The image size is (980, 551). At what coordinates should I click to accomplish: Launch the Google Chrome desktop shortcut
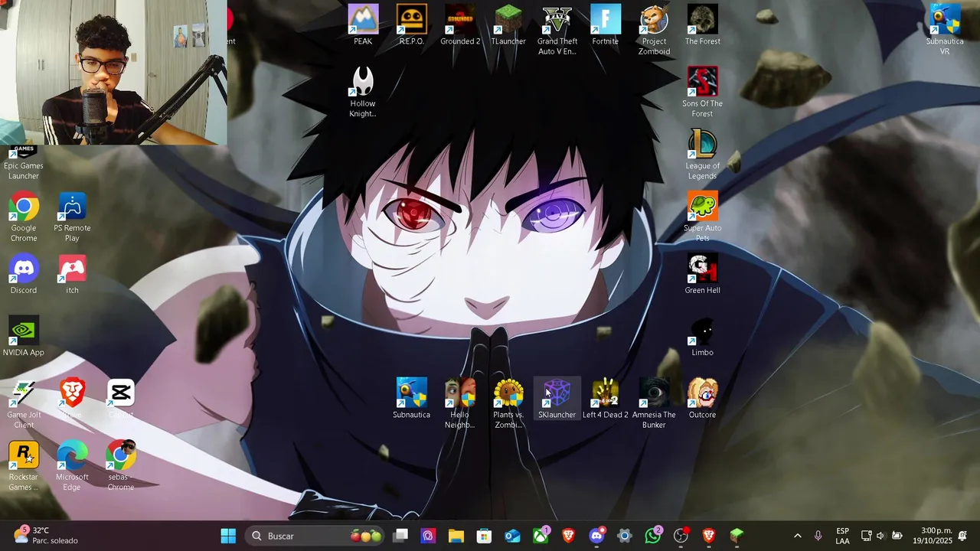24,217
